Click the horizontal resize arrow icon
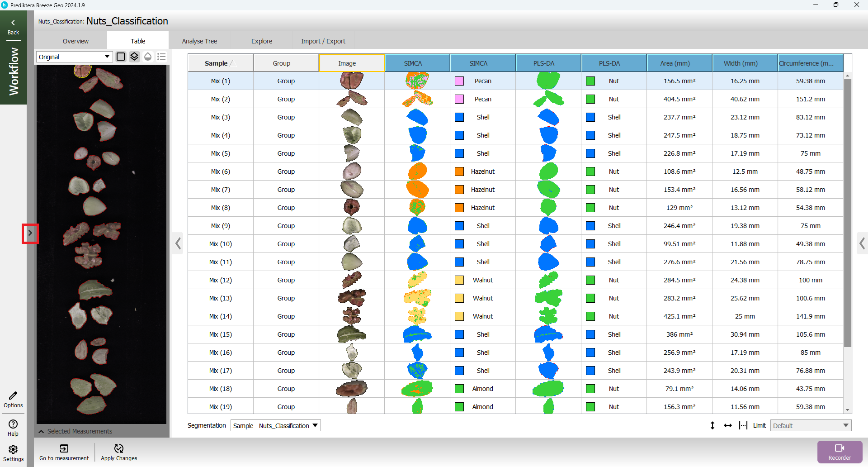 click(728, 425)
